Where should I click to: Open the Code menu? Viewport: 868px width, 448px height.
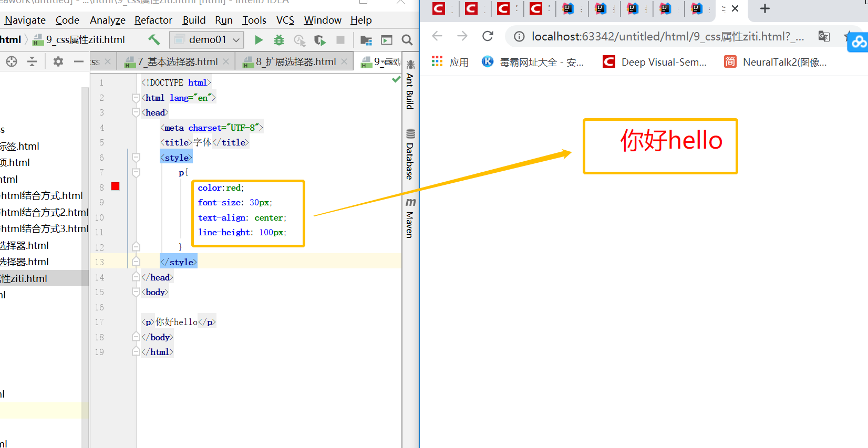coord(67,20)
